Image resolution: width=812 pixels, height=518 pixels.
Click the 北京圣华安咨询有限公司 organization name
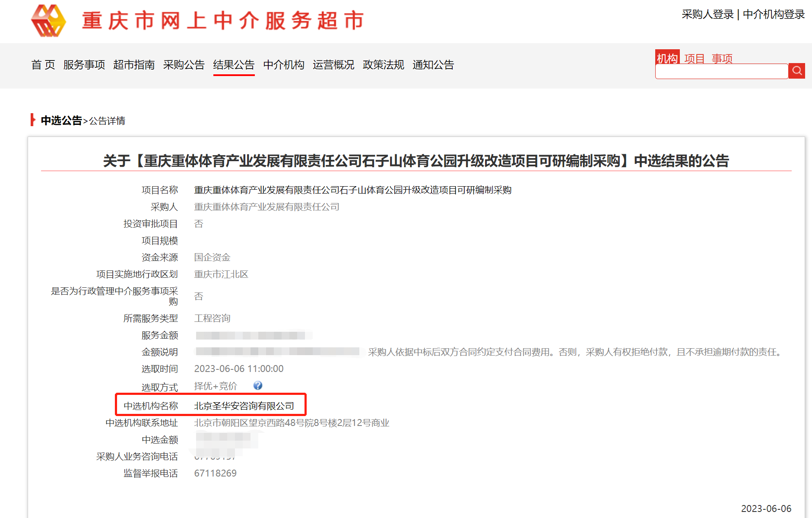pyautogui.click(x=244, y=406)
